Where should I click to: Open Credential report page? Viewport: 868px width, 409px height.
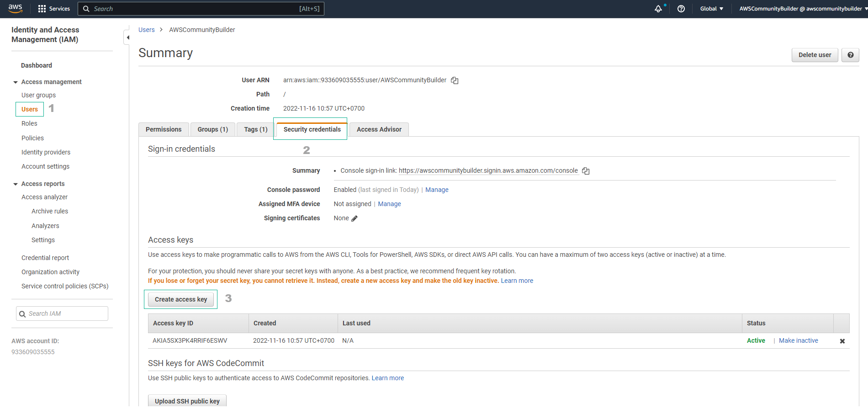coord(45,258)
